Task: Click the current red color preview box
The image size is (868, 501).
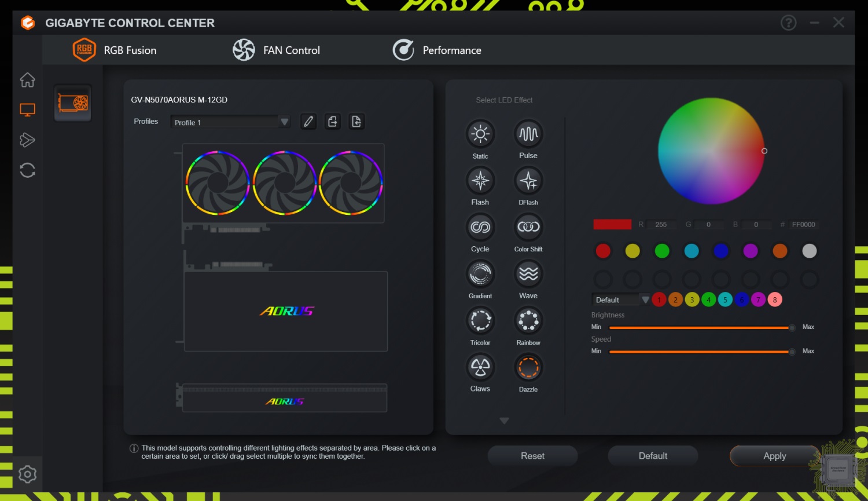Action: (612, 224)
